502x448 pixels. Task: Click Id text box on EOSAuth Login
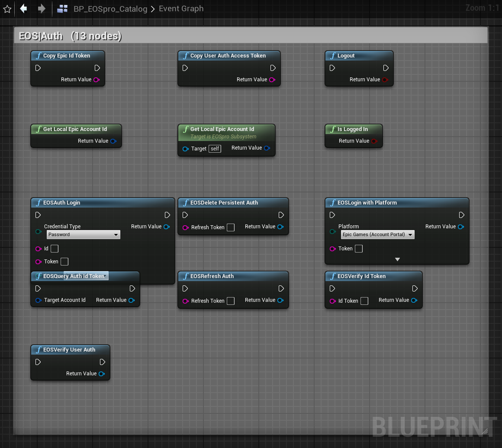pos(55,249)
